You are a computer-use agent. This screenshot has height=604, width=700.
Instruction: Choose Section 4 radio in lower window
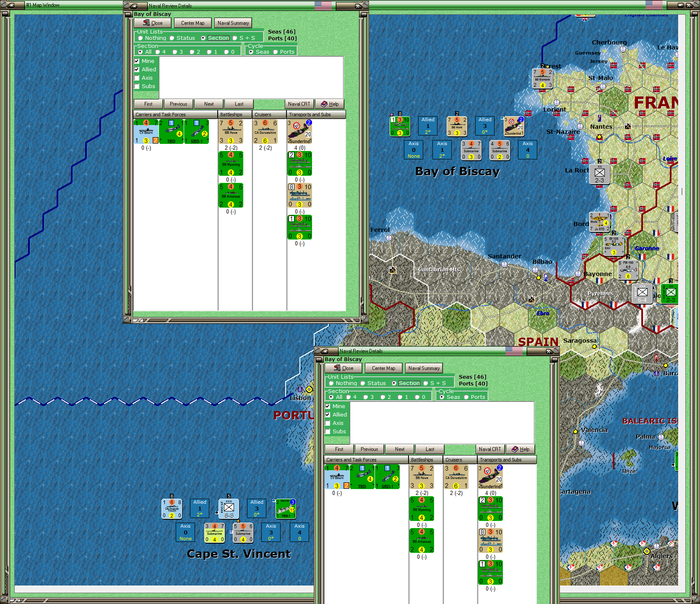click(x=349, y=397)
